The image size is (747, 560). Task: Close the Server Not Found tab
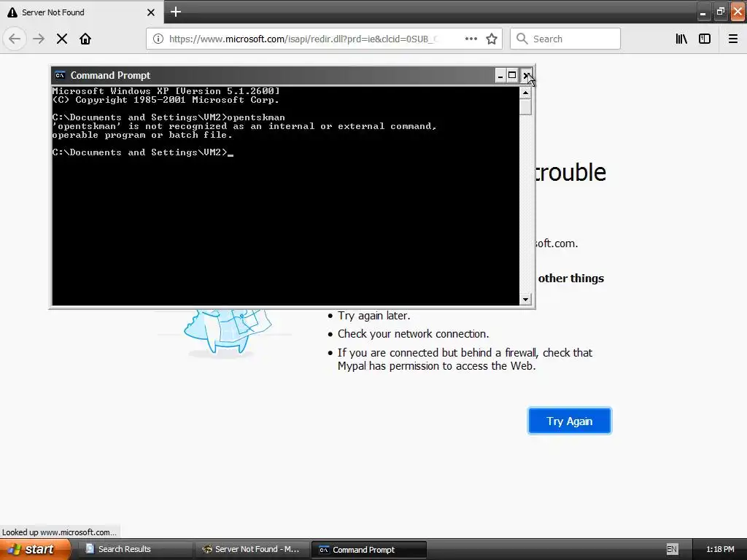point(150,12)
